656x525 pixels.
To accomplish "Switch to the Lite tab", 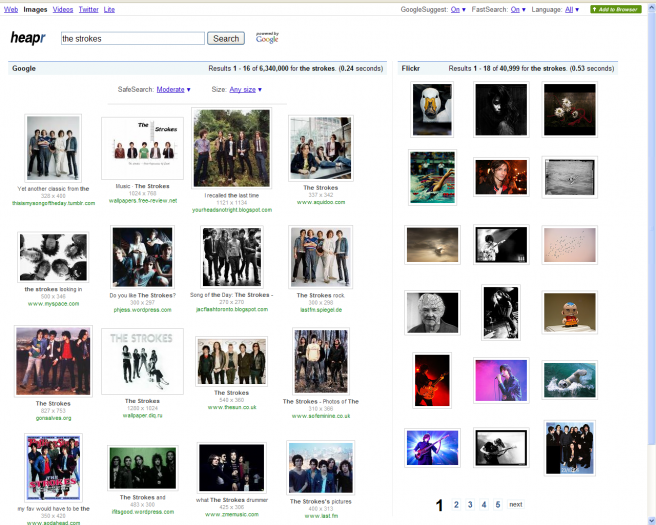I will coord(109,9).
